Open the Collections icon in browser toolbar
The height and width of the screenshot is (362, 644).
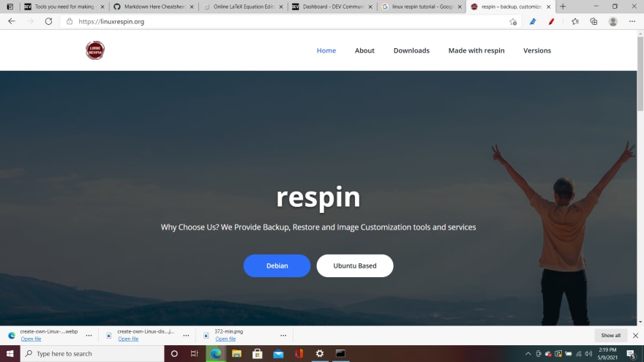pyautogui.click(x=594, y=21)
